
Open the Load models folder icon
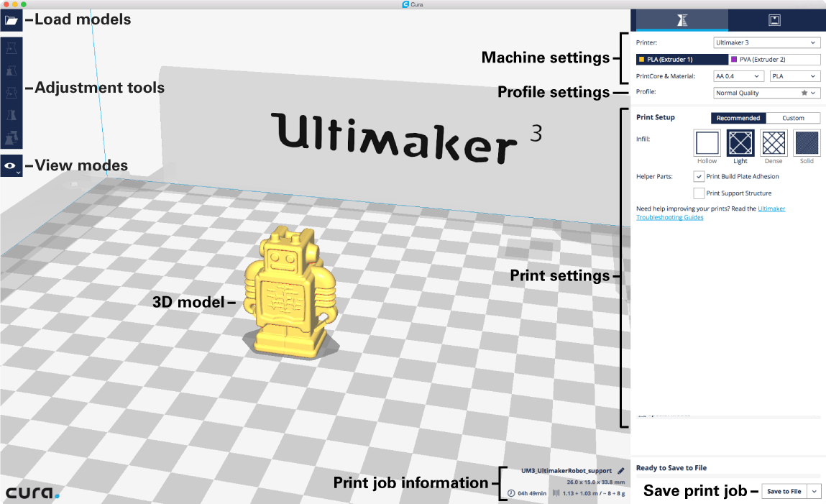point(11,21)
